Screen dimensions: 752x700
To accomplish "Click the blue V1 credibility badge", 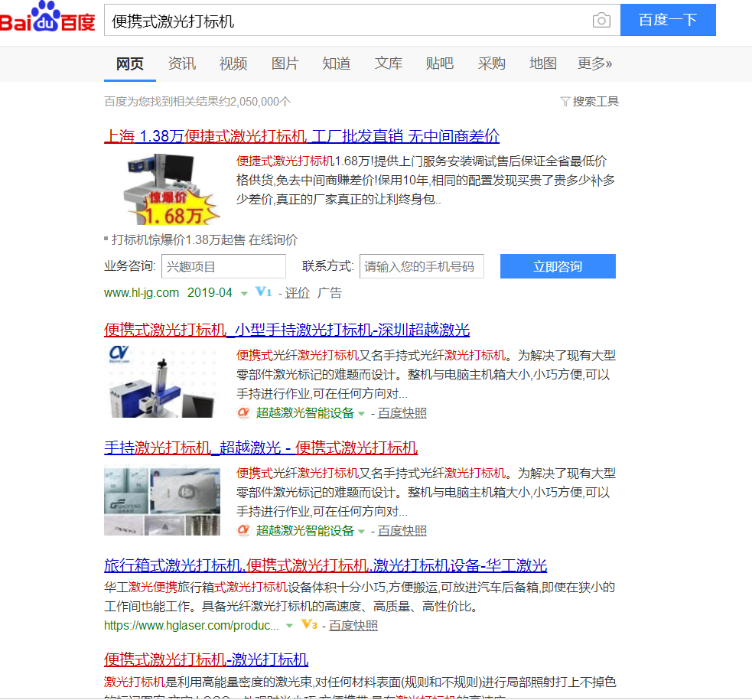I will [263, 291].
